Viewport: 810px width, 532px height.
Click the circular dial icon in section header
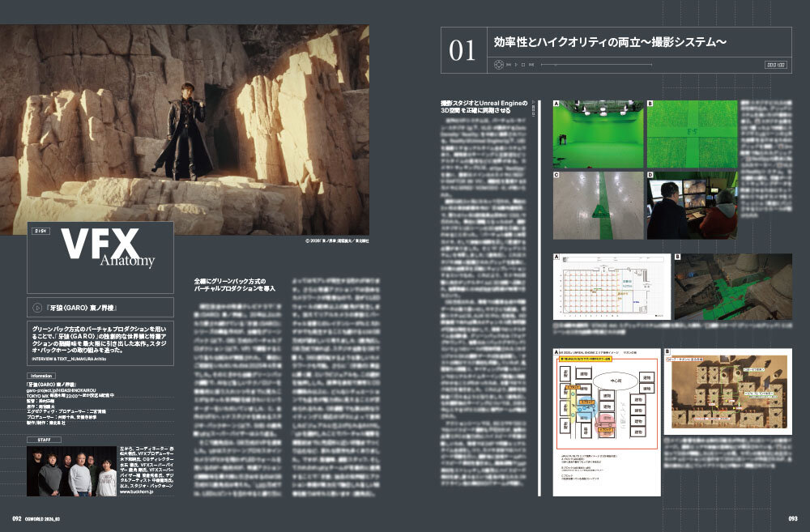tap(497, 64)
